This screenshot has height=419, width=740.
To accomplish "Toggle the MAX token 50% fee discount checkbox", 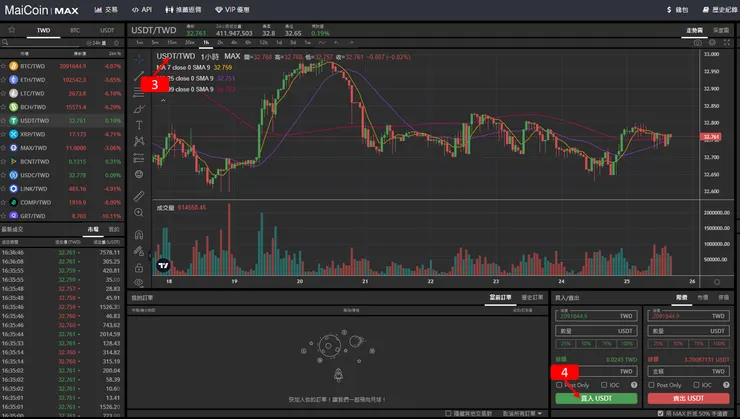I will (660, 414).
